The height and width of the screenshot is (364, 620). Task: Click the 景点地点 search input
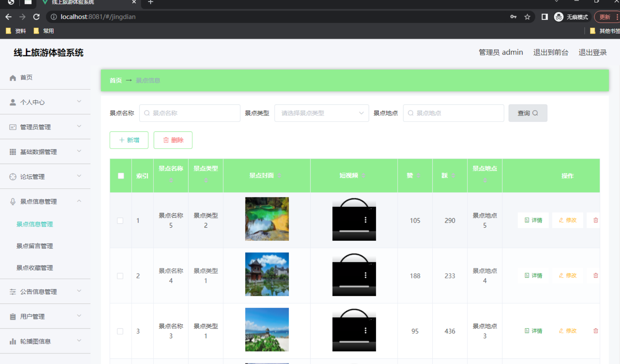pos(454,113)
